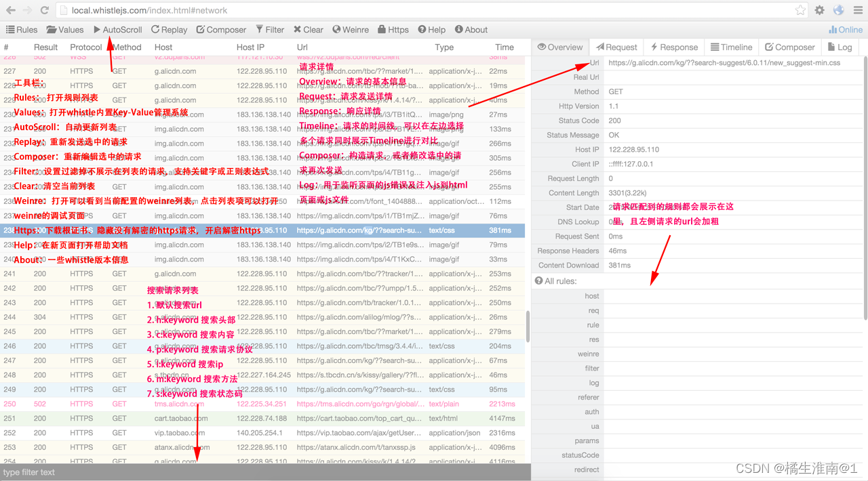Click Host IP value 122.228.95.110 in Overview

633,150
